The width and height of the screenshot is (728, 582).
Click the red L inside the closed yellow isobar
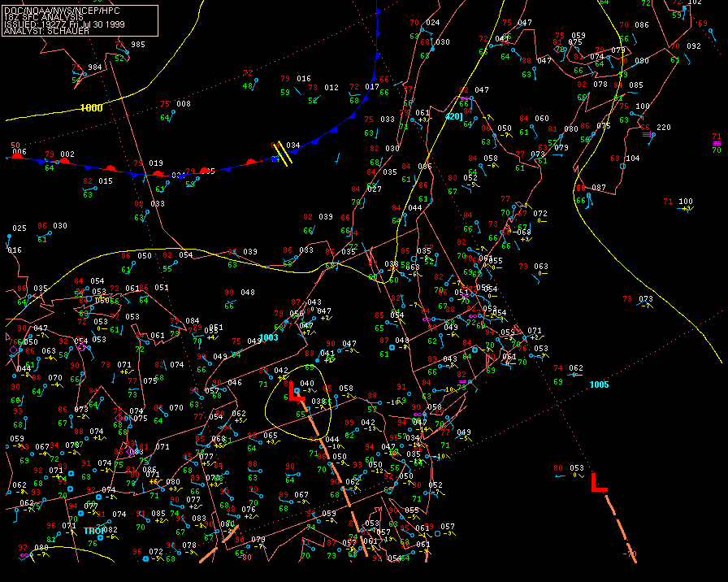[x=297, y=391]
